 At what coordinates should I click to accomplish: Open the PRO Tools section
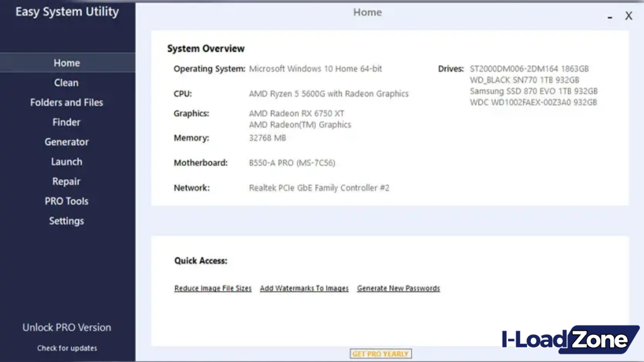pos(66,200)
